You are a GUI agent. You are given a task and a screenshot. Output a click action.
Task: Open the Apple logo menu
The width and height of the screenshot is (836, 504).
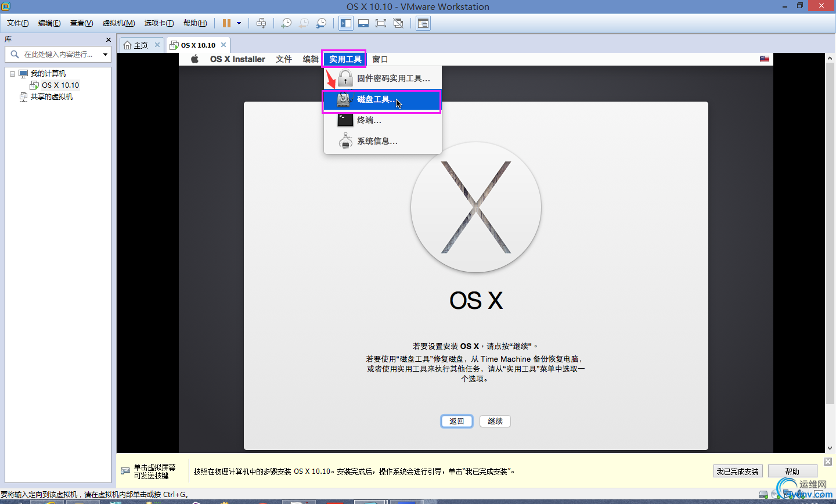click(195, 59)
